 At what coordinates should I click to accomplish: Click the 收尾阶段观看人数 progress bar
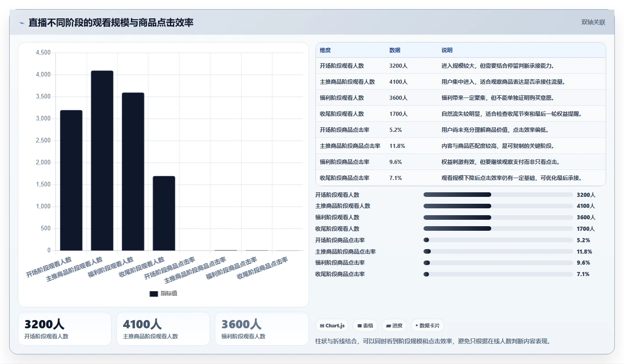pyautogui.click(x=498, y=228)
